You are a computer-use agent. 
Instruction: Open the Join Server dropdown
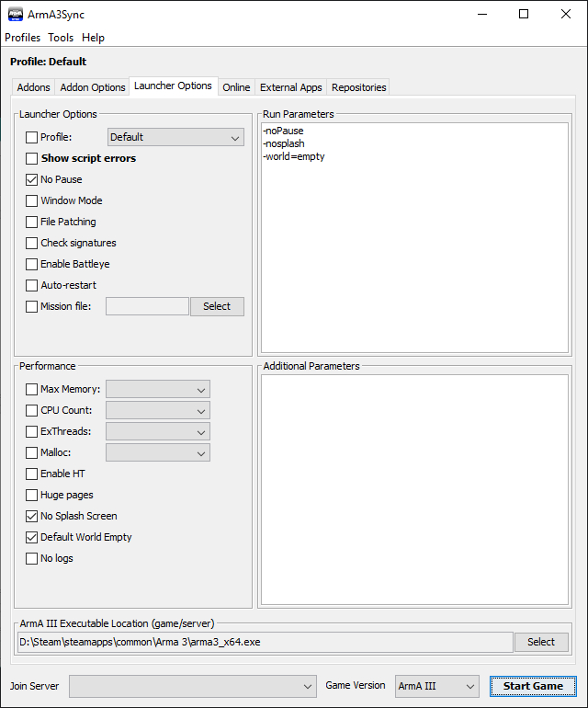point(193,686)
